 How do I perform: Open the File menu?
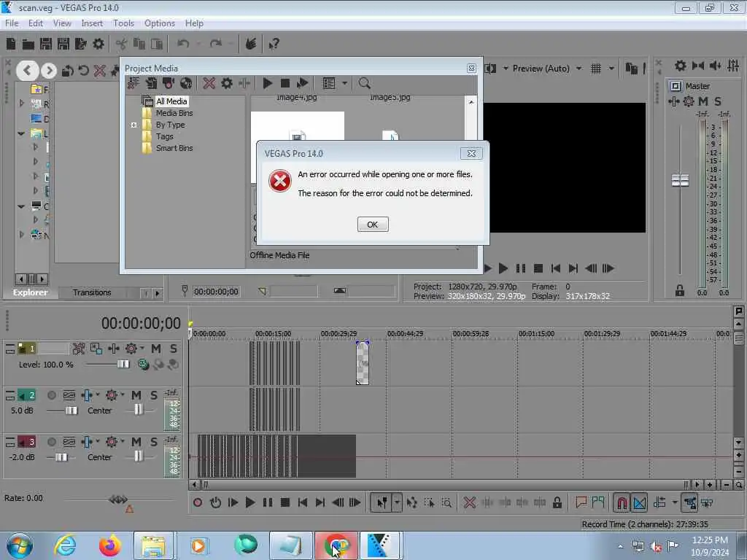pyautogui.click(x=12, y=23)
